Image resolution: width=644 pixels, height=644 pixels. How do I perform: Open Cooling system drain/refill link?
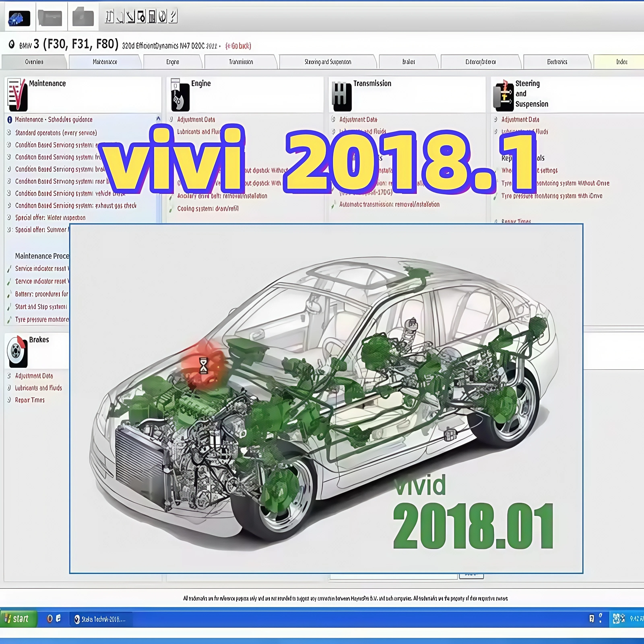(x=208, y=209)
